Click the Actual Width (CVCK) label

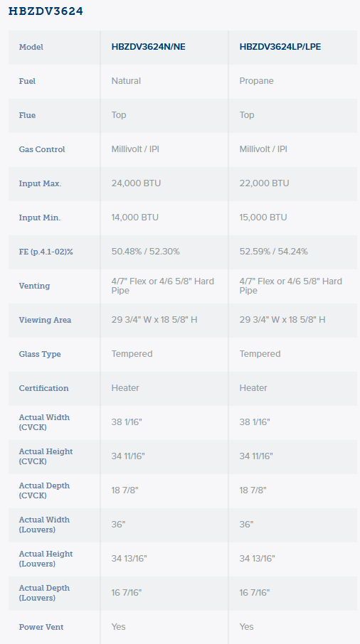click(x=44, y=422)
